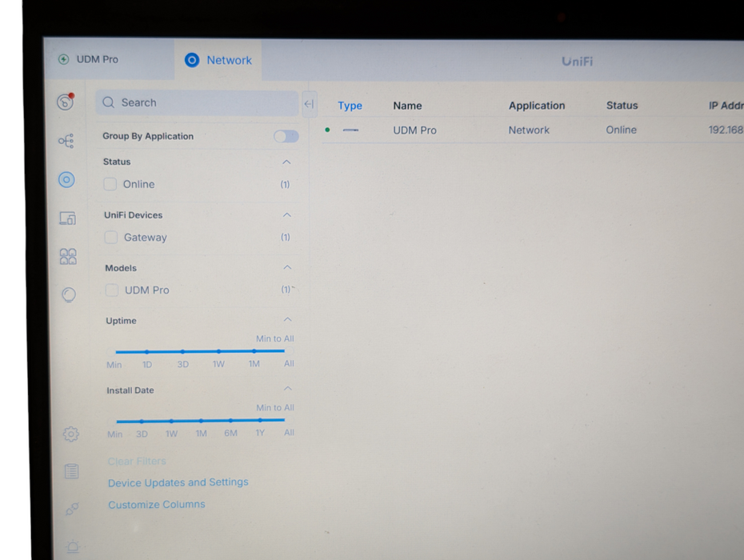
Task: Set Uptime slider to 1D point
Action: 147,352
